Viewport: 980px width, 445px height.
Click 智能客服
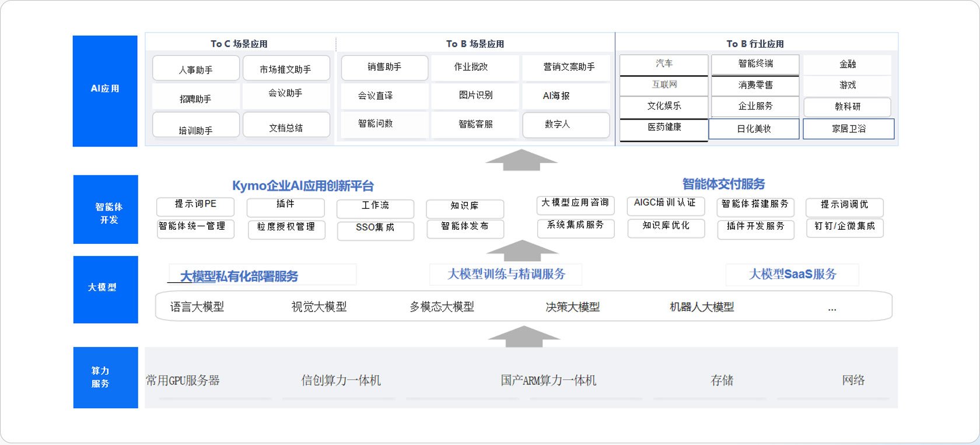coord(475,125)
